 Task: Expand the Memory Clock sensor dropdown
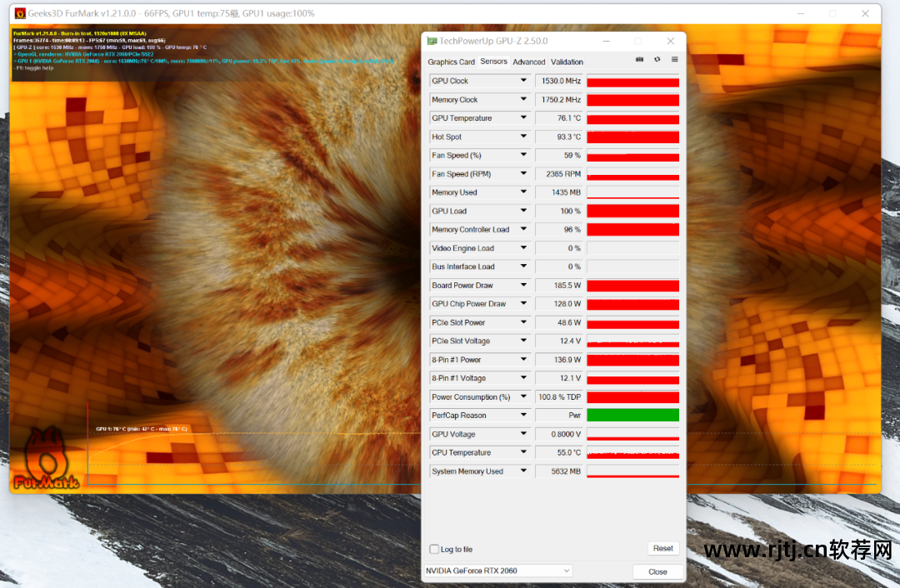click(x=523, y=99)
